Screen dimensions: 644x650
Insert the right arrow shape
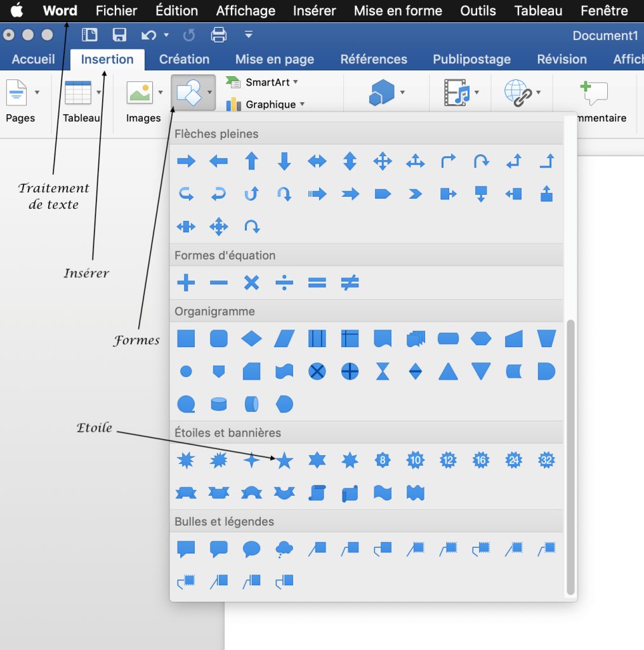point(186,161)
